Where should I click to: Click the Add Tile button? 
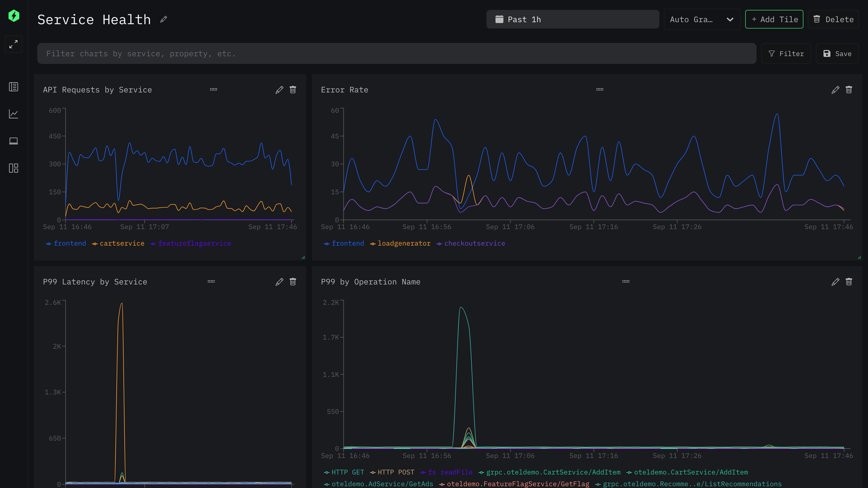(774, 19)
